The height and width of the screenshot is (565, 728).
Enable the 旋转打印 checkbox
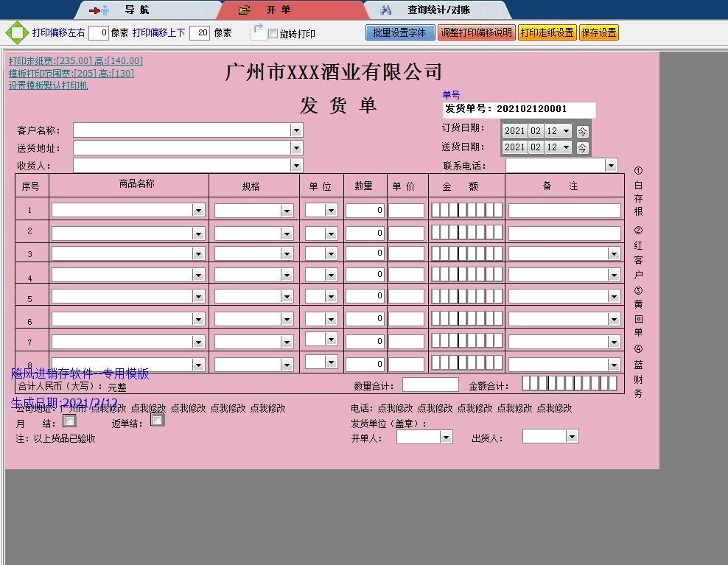[x=273, y=34]
